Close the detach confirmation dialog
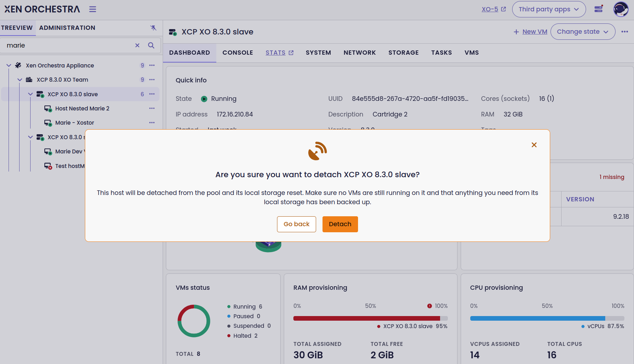This screenshot has height=364, width=634. click(x=534, y=145)
